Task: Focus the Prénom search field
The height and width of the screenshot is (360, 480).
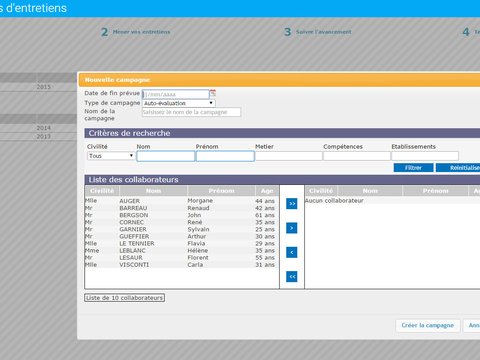Action: tap(225, 156)
